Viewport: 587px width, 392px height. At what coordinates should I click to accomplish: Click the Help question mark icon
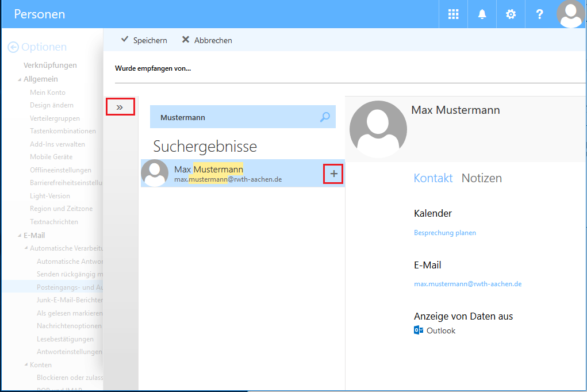click(539, 14)
